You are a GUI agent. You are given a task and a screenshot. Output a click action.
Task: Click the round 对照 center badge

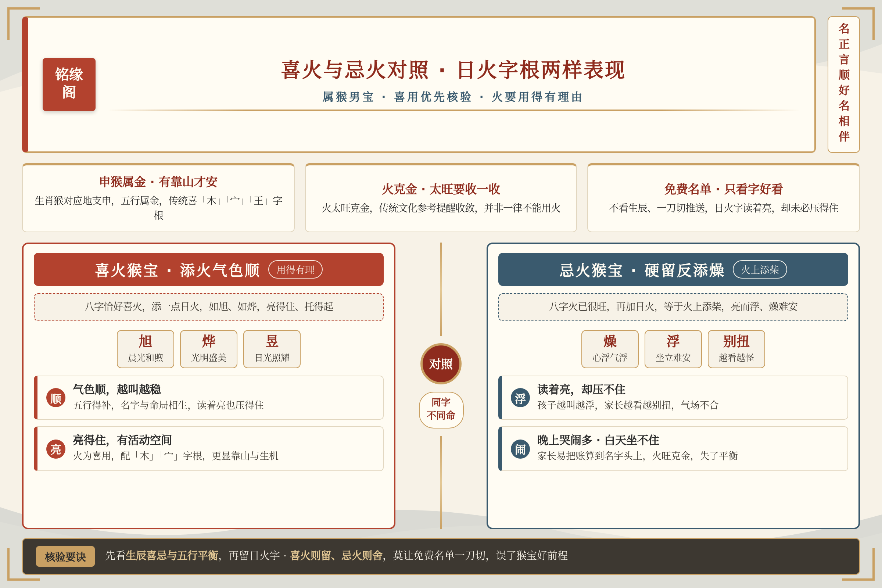441,364
